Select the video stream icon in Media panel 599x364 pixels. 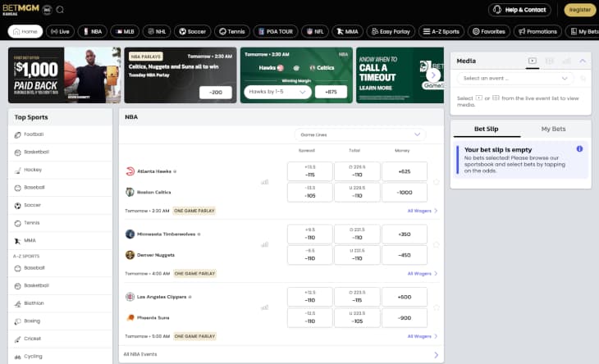click(533, 61)
